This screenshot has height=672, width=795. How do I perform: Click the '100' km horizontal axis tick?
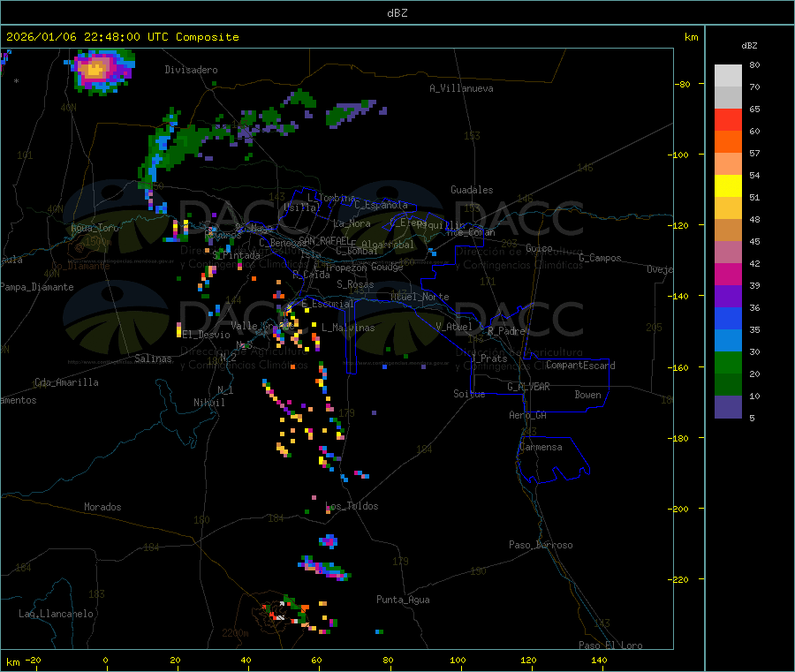[458, 660]
